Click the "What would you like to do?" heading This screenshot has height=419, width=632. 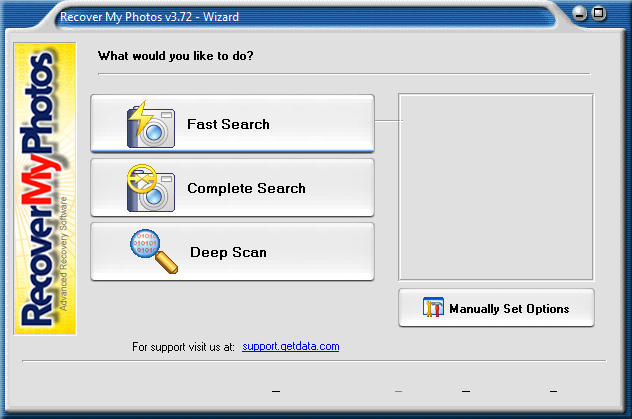pyautogui.click(x=176, y=56)
